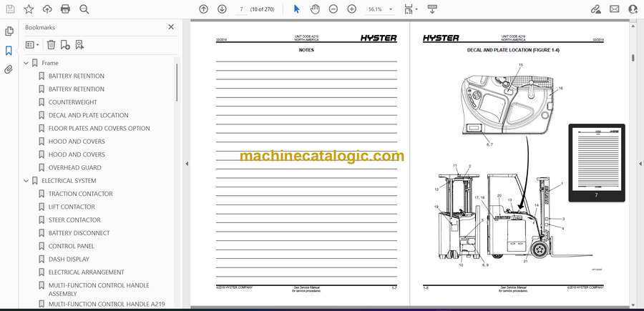Click the share link icon
Image resolution: width=644 pixels, height=311 pixels.
click(595, 9)
